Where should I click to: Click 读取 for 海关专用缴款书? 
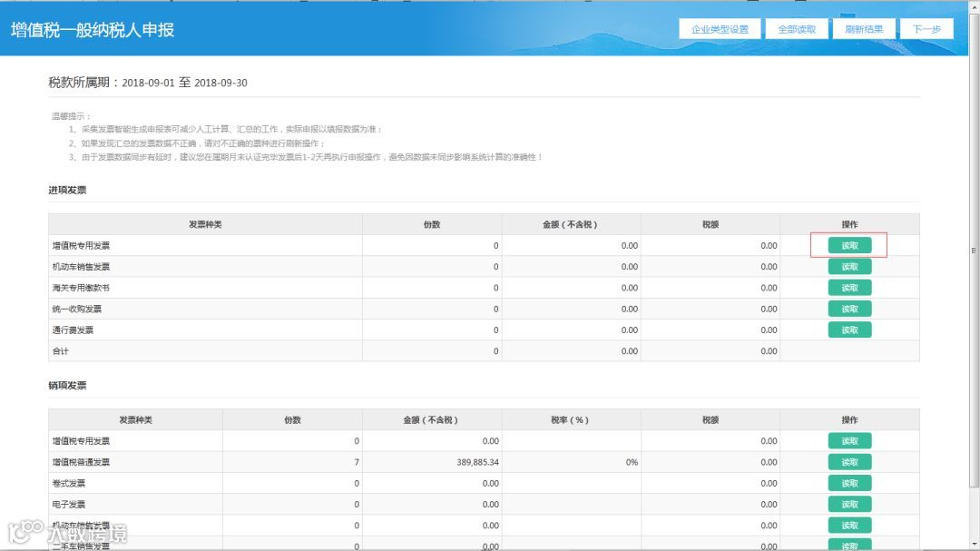click(x=849, y=288)
